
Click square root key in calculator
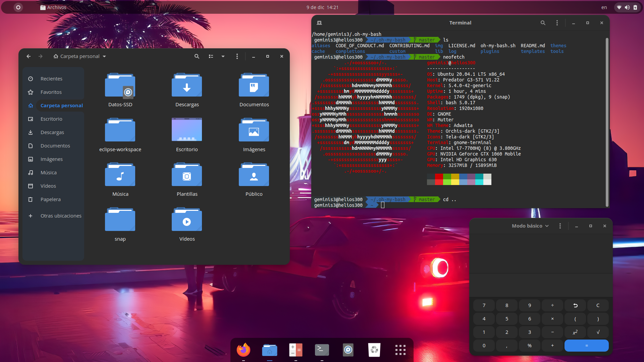coord(598,332)
